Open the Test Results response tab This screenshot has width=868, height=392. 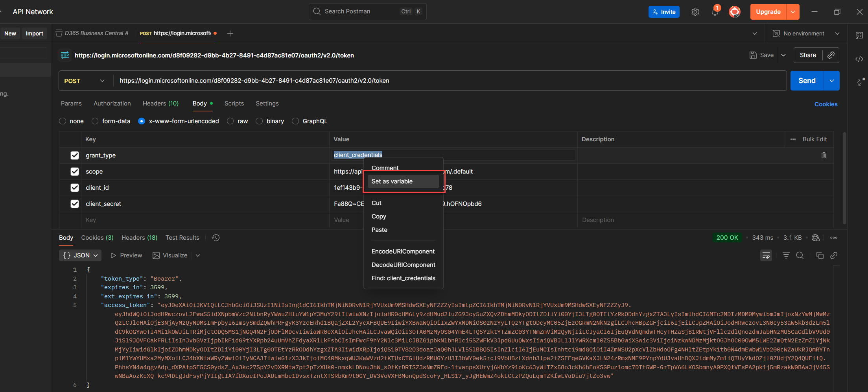[x=182, y=238]
